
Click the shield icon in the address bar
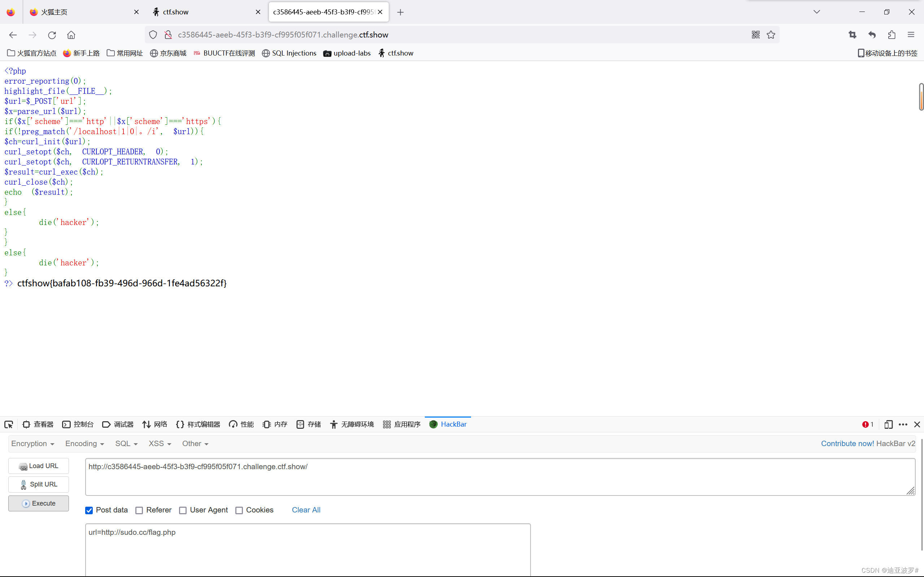tap(153, 35)
